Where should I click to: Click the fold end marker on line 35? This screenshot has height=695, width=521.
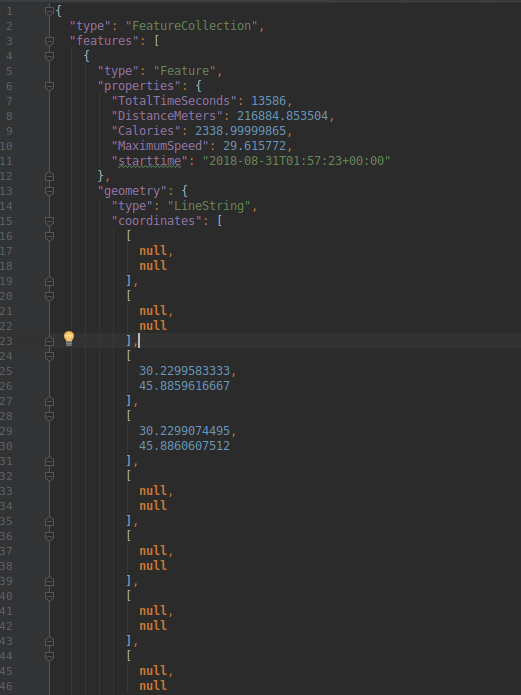50,521
